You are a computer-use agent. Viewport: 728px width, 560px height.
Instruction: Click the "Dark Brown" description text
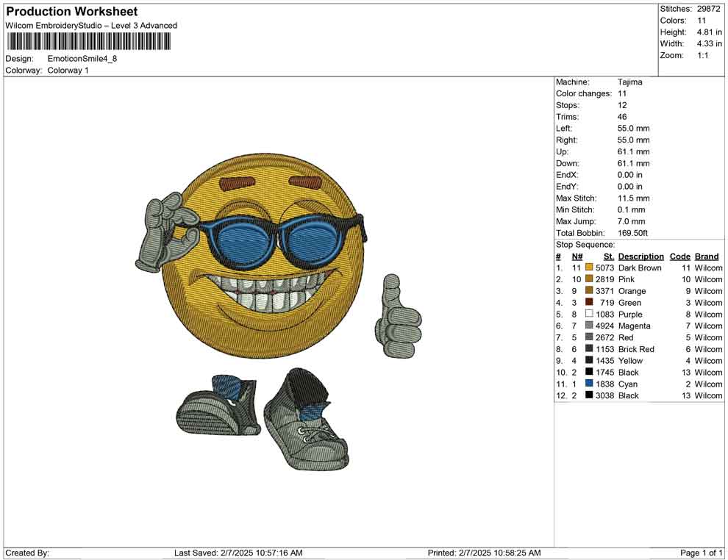[640, 268]
